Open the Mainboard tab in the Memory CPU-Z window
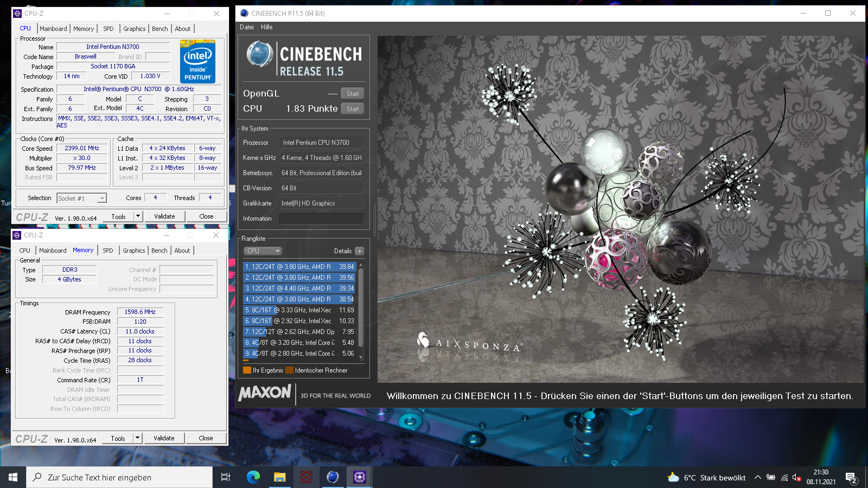The image size is (868, 488). [x=53, y=251]
